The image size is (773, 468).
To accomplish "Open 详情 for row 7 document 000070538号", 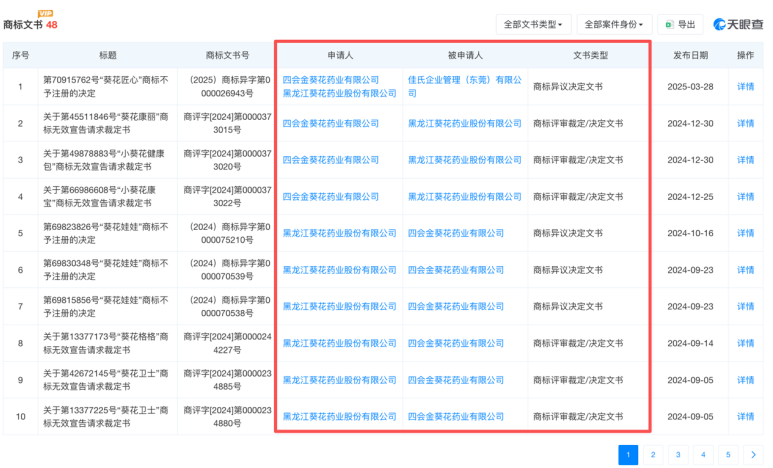I will click(745, 306).
